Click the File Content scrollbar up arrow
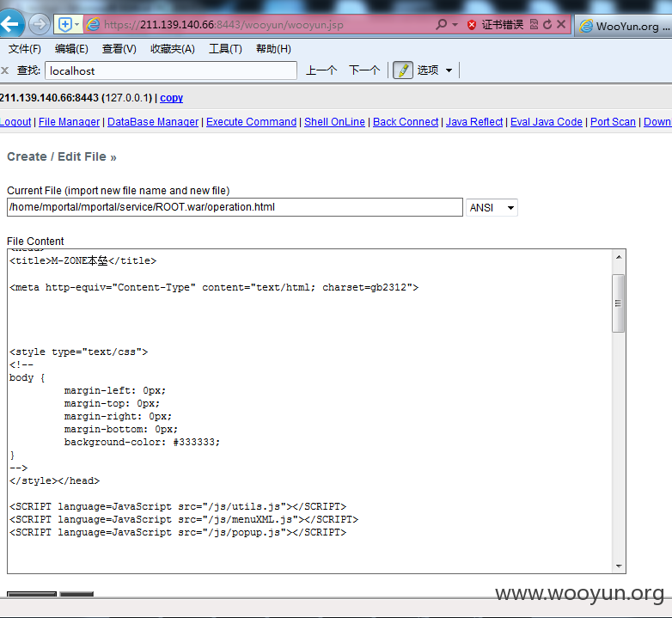672x618 pixels. point(619,257)
